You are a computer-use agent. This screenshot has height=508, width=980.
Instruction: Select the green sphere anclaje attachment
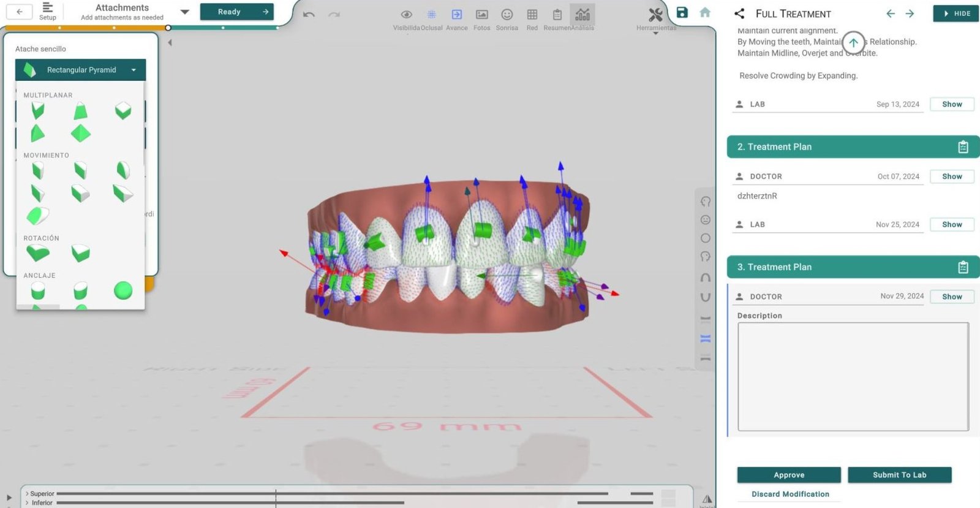click(123, 290)
